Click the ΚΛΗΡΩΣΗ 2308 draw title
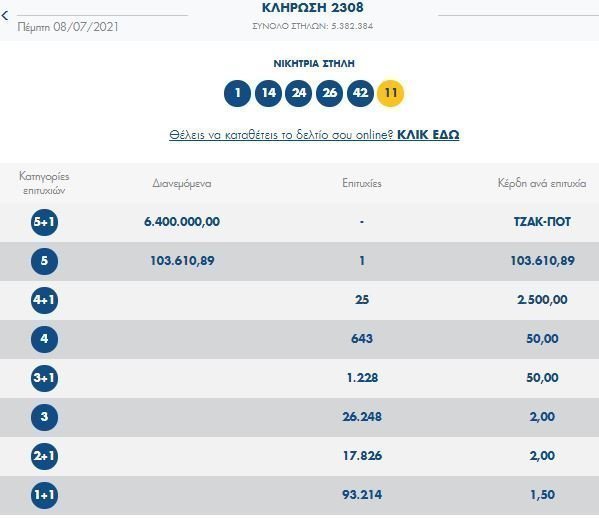 [x=312, y=8]
